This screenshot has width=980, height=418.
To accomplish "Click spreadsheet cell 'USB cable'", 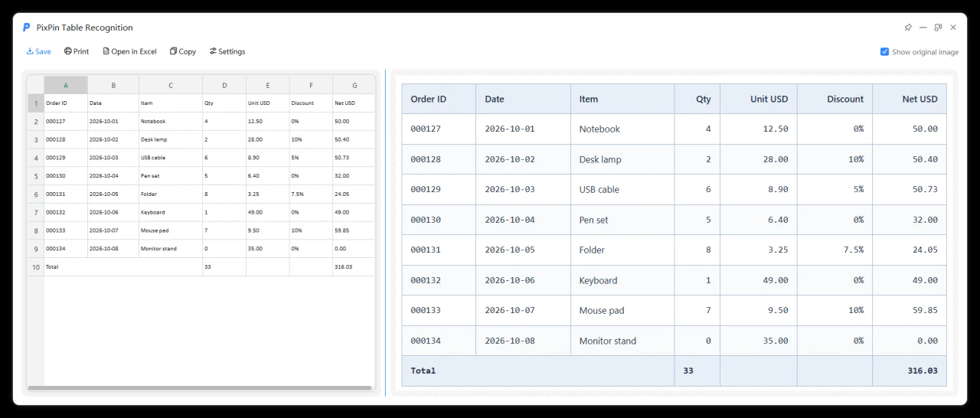I will point(171,158).
